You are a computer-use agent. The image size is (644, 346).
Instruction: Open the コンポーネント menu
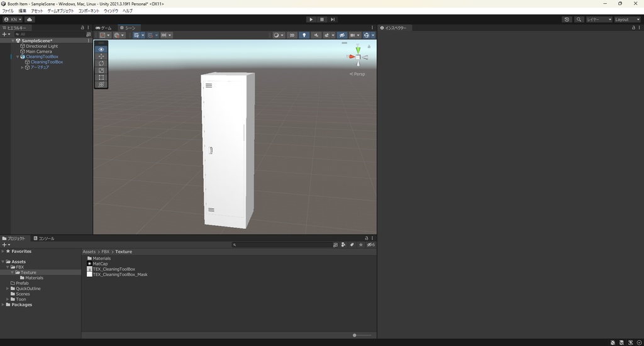(x=89, y=11)
